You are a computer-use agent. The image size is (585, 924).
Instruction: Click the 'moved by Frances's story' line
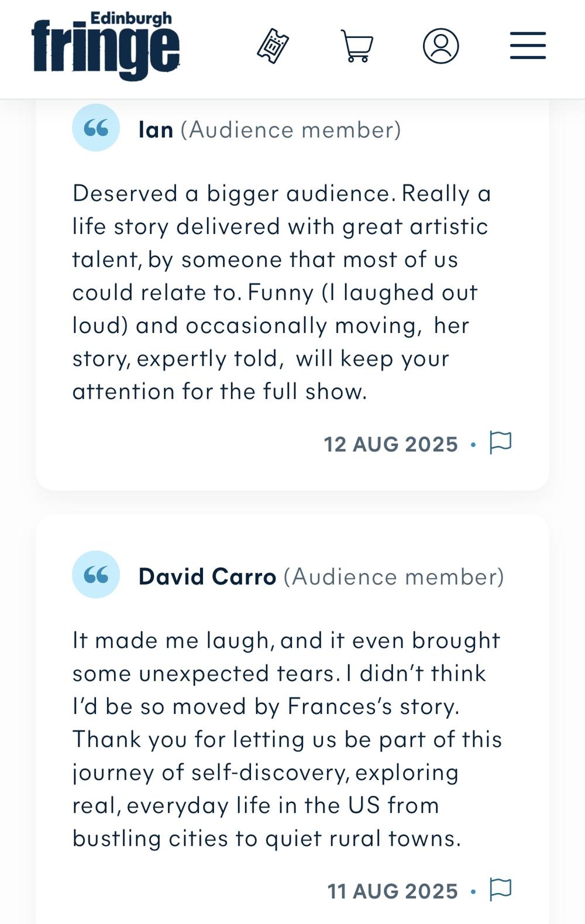(x=266, y=707)
